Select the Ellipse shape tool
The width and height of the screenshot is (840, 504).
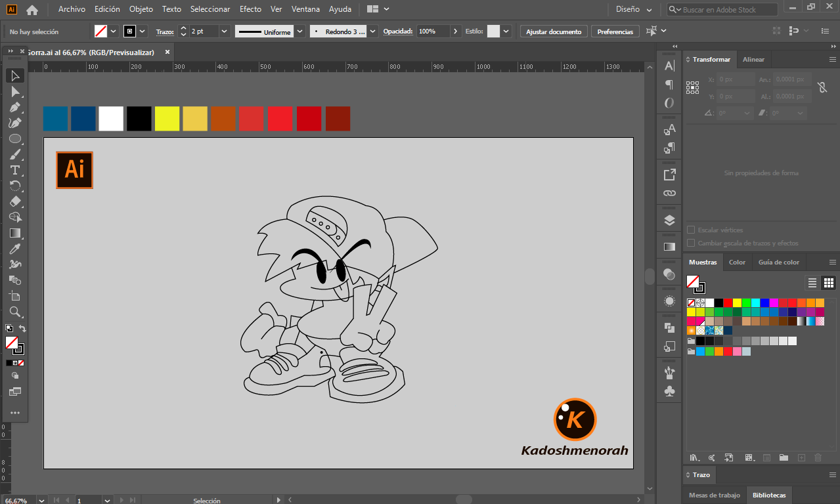pyautogui.click(x=15, y=138)
